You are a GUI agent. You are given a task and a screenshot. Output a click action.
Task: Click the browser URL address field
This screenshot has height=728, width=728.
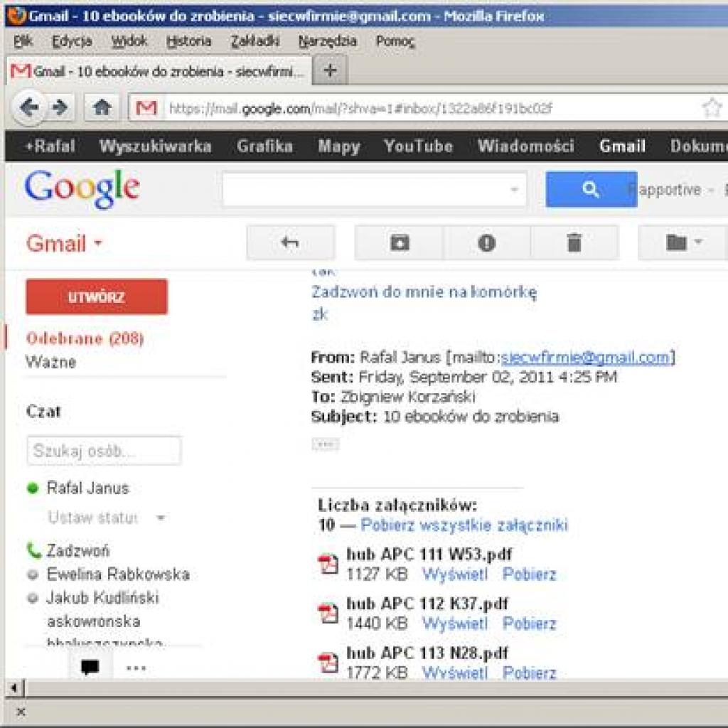point(427,108)
